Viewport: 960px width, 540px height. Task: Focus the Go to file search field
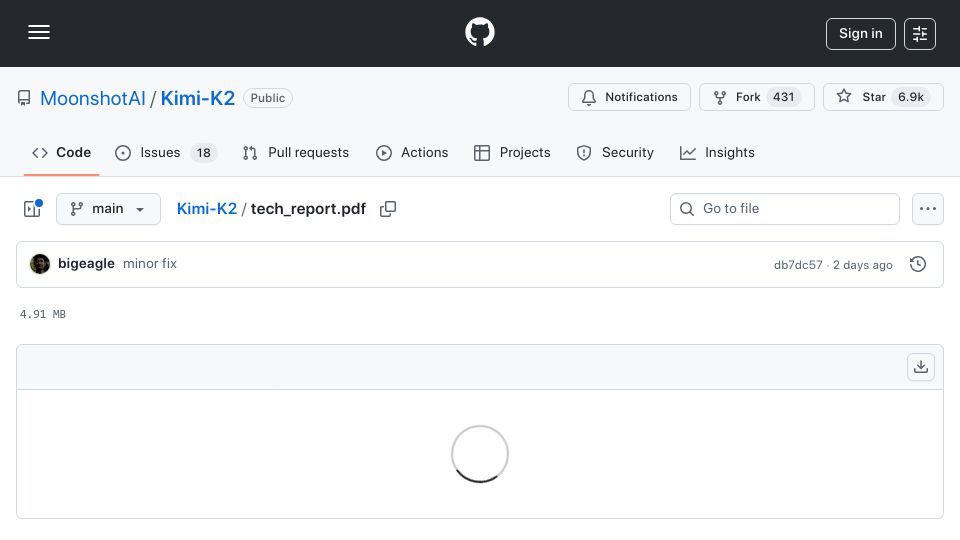click(784, 209)
